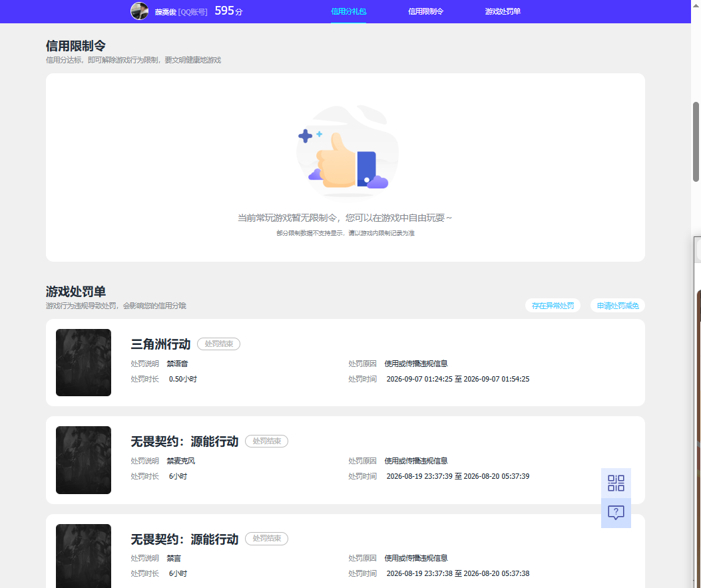
Task: Open the help question-mark chat icon
Action: coord(616,513)
